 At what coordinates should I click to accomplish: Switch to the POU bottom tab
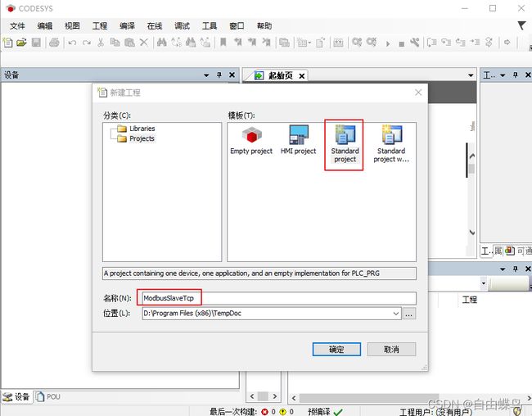[x=48, y=396]
